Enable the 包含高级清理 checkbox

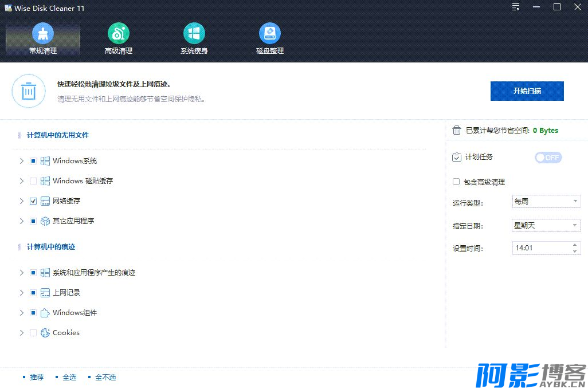(456, 182)
